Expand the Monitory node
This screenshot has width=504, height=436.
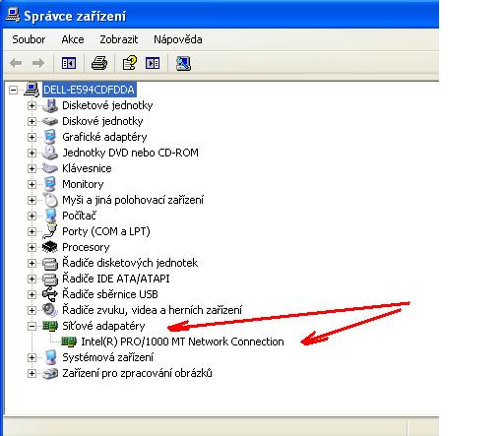click(31, 184)
